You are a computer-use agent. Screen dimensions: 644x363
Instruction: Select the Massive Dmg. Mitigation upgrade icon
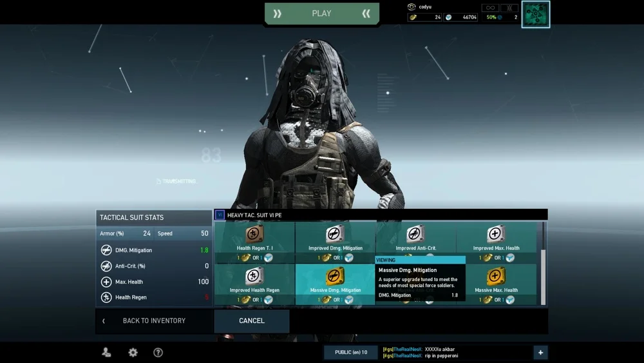335,276
